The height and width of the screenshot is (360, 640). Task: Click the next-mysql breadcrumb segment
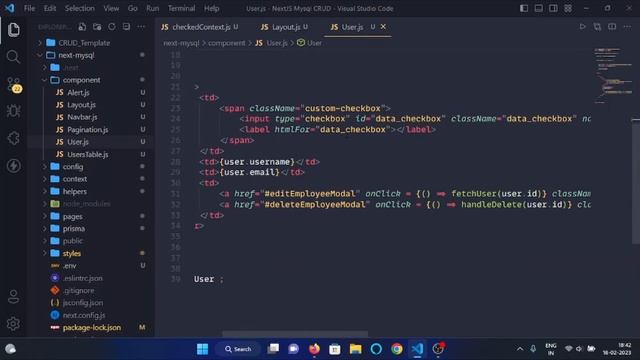[x=181, y=43]
